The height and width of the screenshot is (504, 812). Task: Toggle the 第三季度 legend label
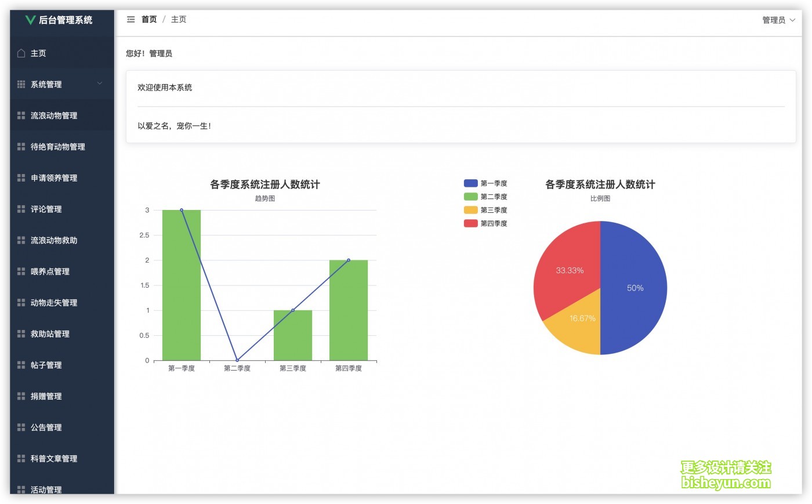coord(494,210)
